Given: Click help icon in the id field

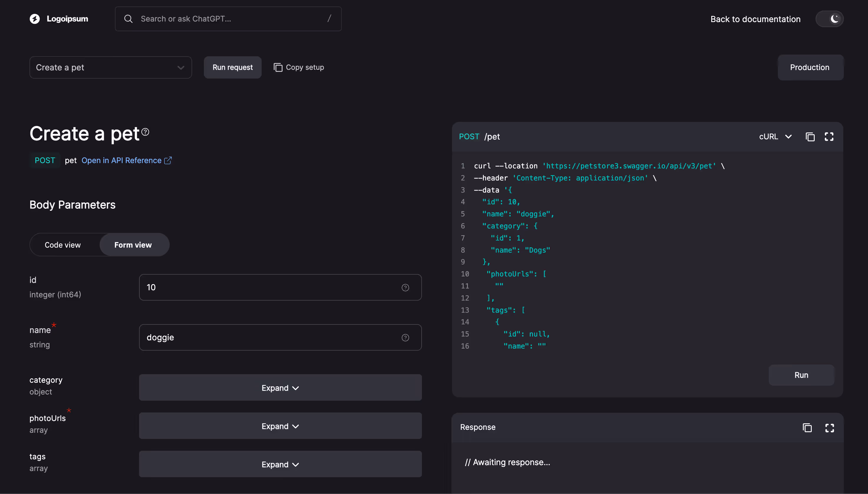Looking at the screenshot, I should pyautogui.click(x=405, y=288).
